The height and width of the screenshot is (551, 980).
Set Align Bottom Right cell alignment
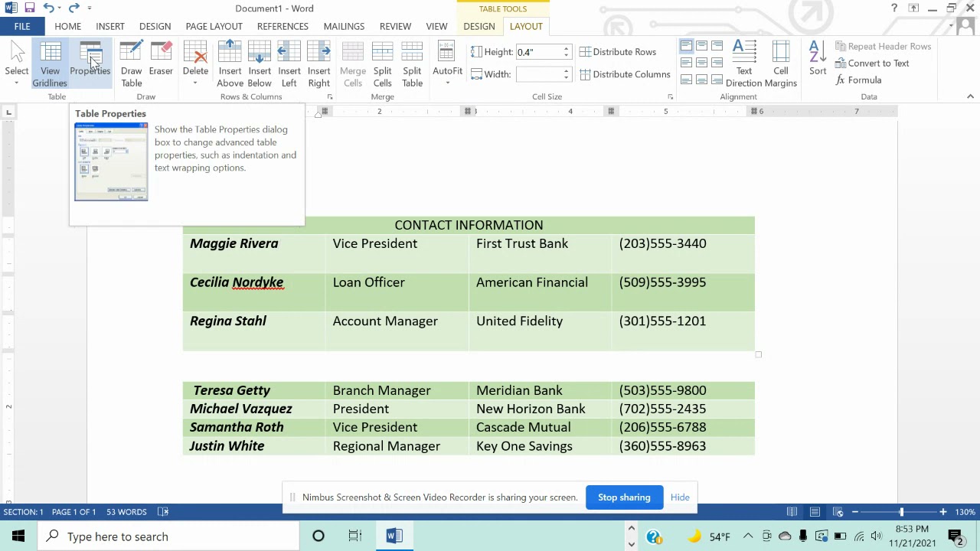(x=717, y=80)
